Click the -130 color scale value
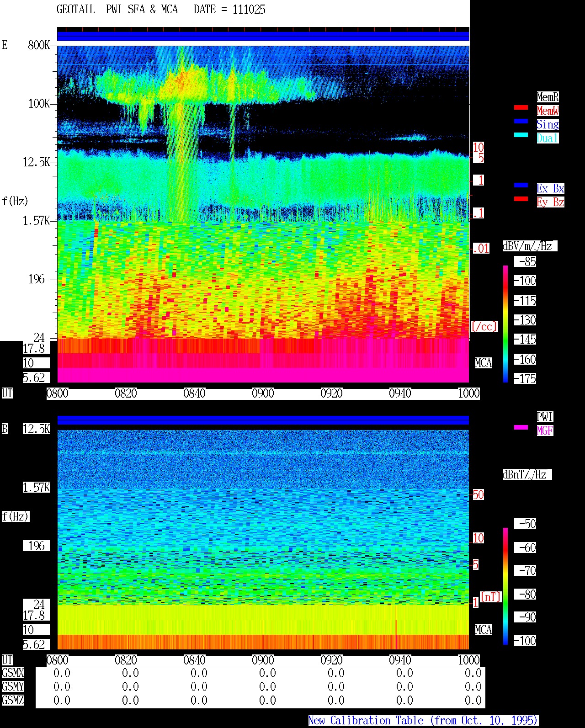Screen dimensions: 585x728 [526, 320]
